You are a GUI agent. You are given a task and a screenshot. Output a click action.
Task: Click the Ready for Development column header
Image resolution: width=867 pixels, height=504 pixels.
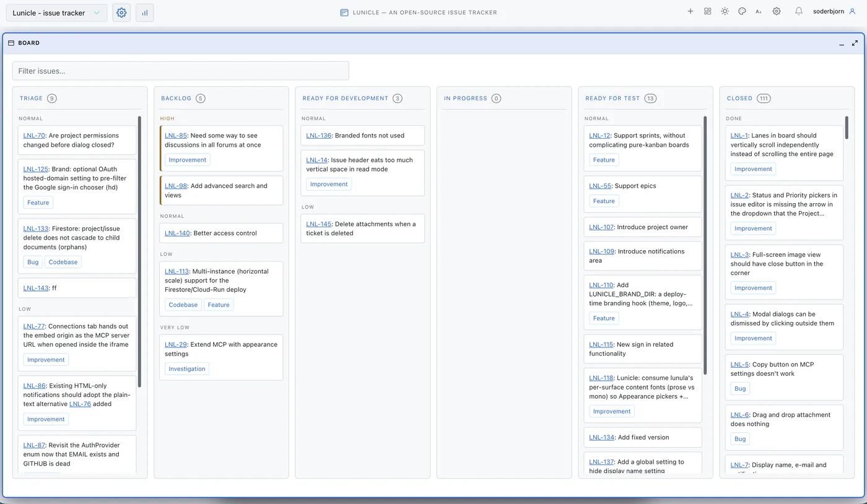346,98
